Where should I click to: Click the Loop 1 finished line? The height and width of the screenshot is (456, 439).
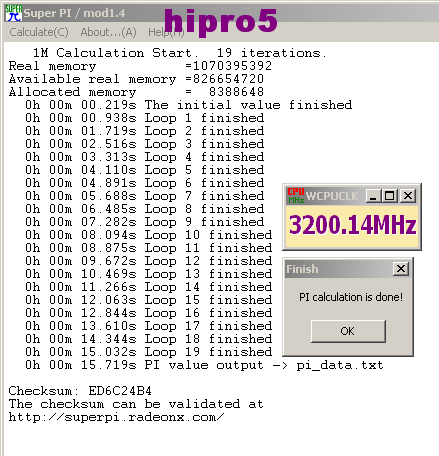(x=145, y=118)
